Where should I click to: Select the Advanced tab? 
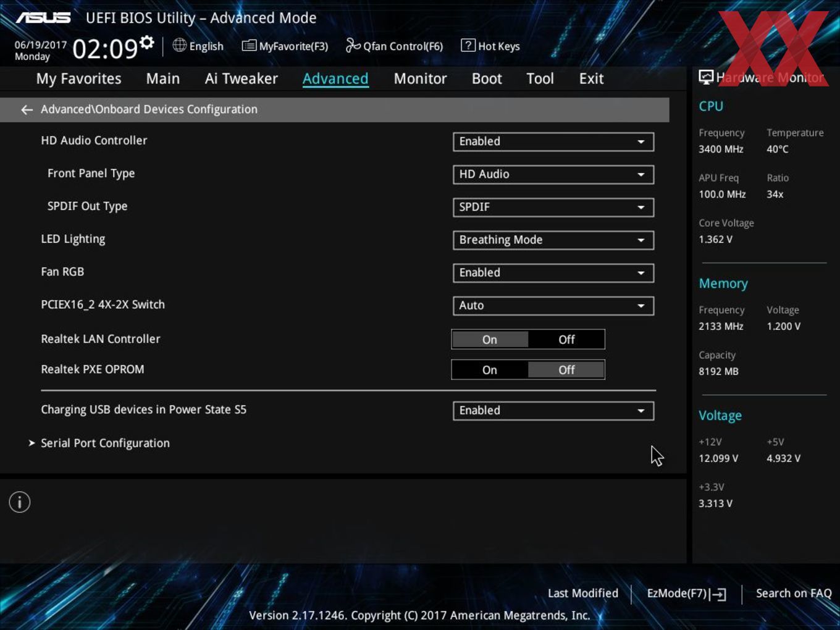335,78
